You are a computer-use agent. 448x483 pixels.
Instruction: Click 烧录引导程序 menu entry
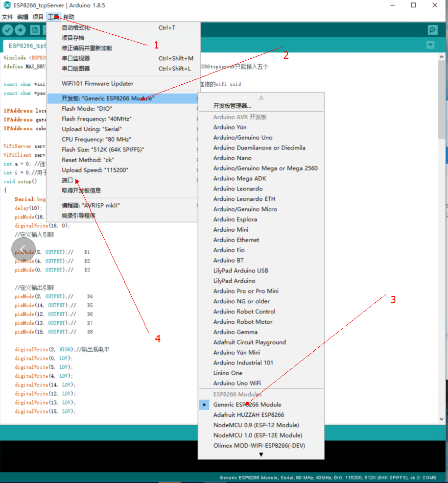point(123,216)
